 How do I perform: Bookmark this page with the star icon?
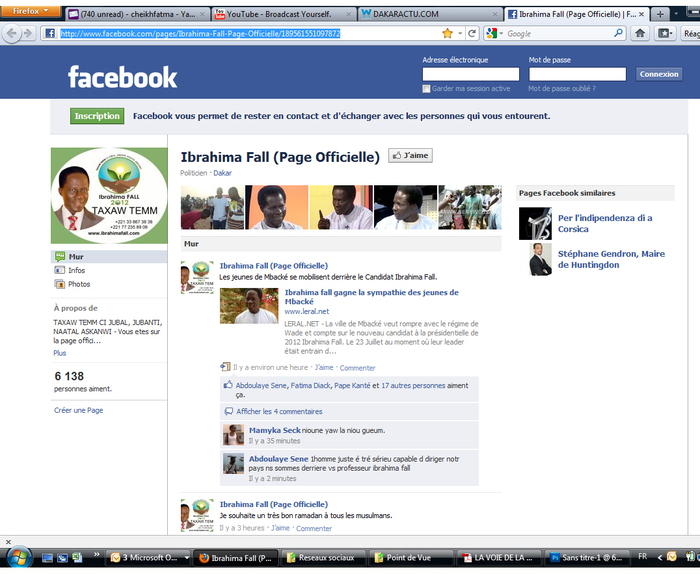pyautogui.click(x=447, y=33)
